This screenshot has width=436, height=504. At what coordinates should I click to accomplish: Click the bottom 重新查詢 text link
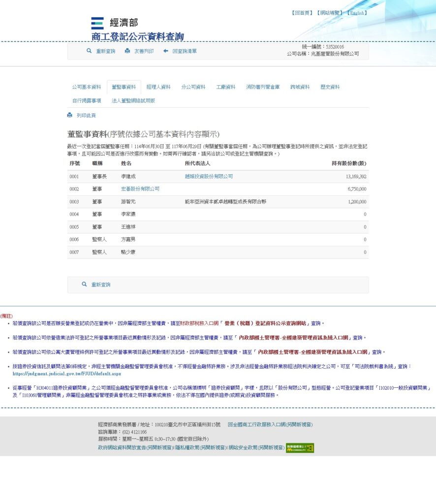click(x=101, y=284)
